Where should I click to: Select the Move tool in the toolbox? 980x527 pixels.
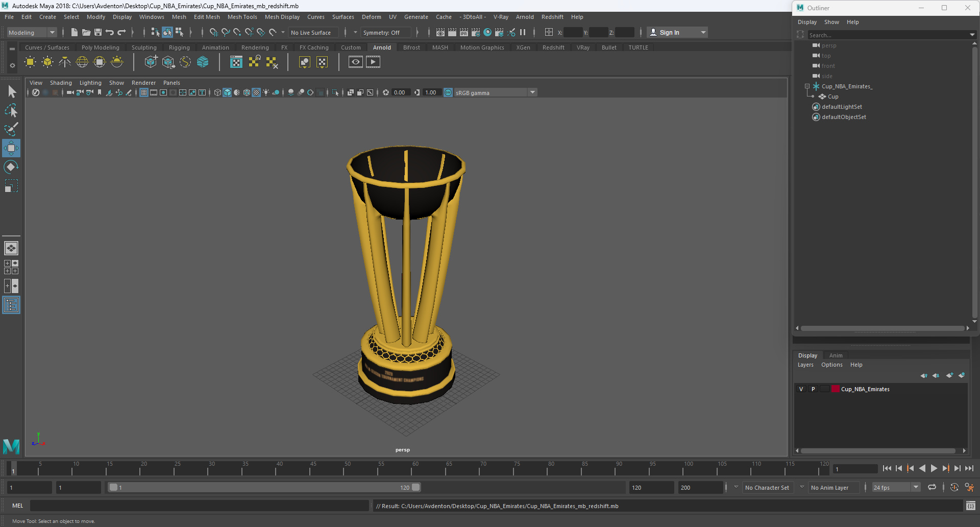pyautogui.click(x=11, y=149)
